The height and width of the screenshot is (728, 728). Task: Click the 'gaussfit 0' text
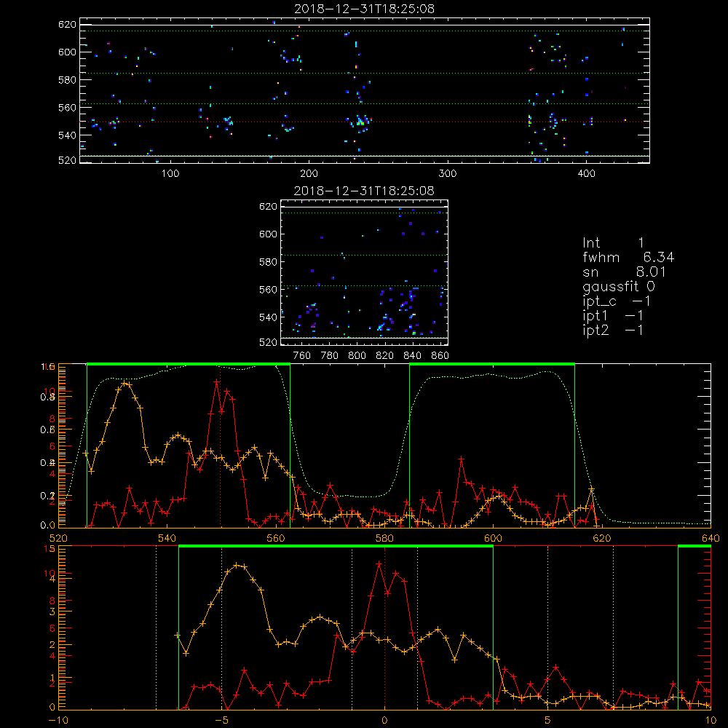pyautogui.click(x=618, y=287)
